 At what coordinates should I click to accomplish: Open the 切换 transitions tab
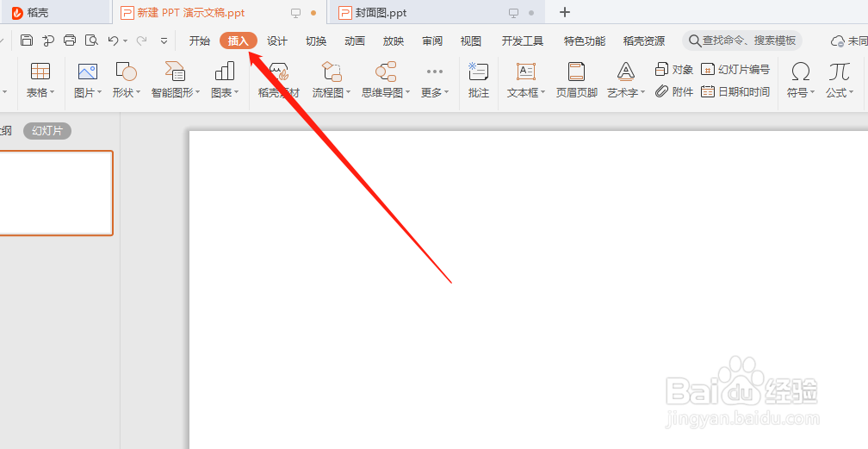click(x=315, y=41)
